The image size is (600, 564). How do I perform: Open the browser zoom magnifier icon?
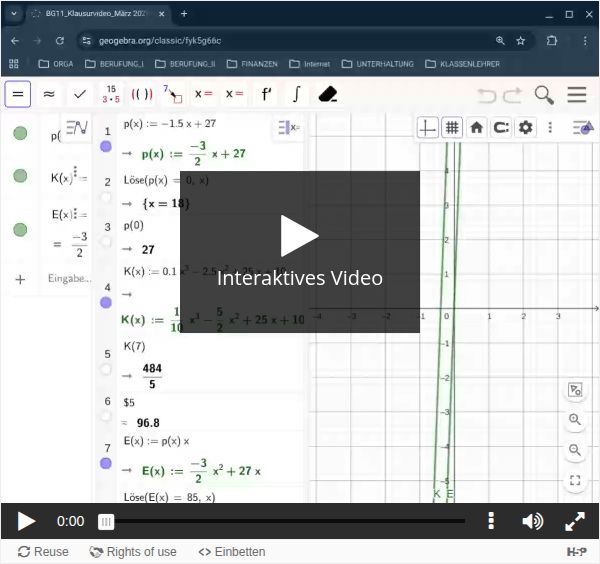point(500,41)
